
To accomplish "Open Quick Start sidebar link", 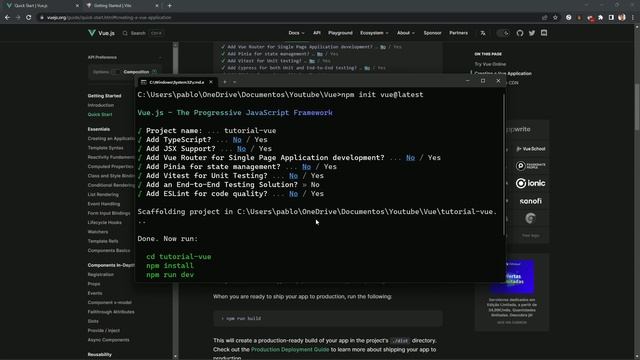I will click(x=100, y=115).
